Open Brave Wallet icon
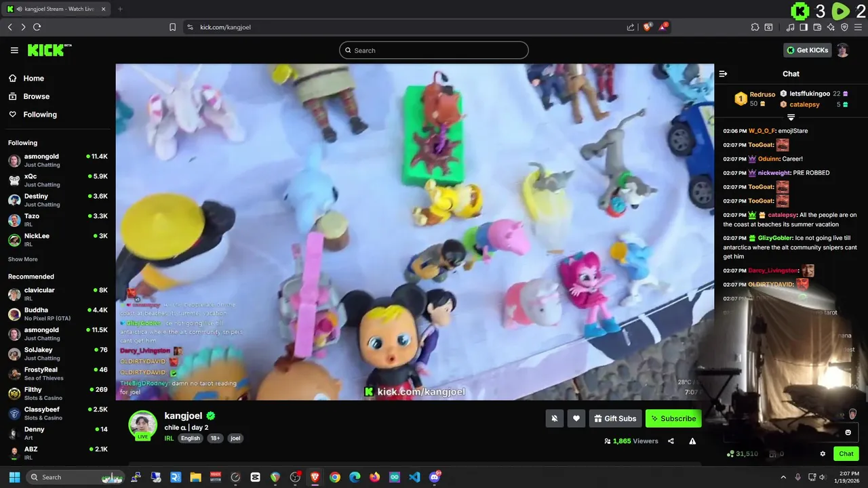The width and height of the screenshot is (868, 488). point(817,27)
